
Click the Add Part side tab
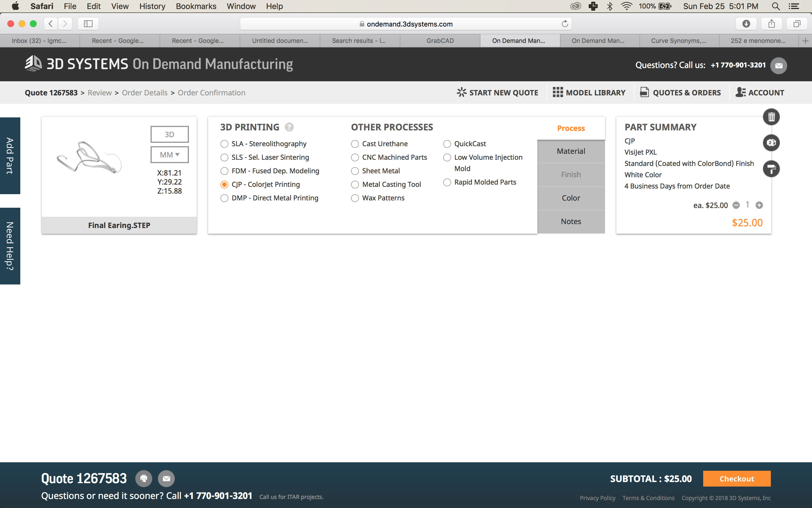[x=10, y=156]
